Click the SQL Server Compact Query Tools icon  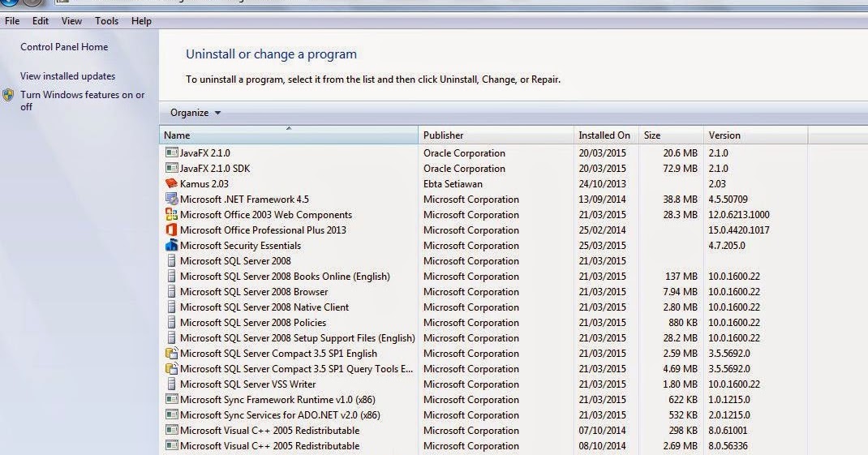tap(172, 369)
